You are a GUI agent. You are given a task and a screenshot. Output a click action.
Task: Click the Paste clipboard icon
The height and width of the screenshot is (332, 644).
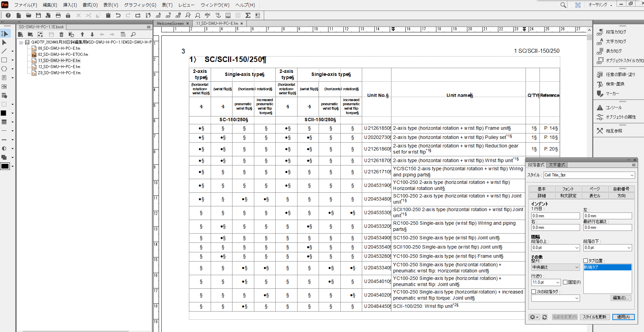[x=108, y=15]
